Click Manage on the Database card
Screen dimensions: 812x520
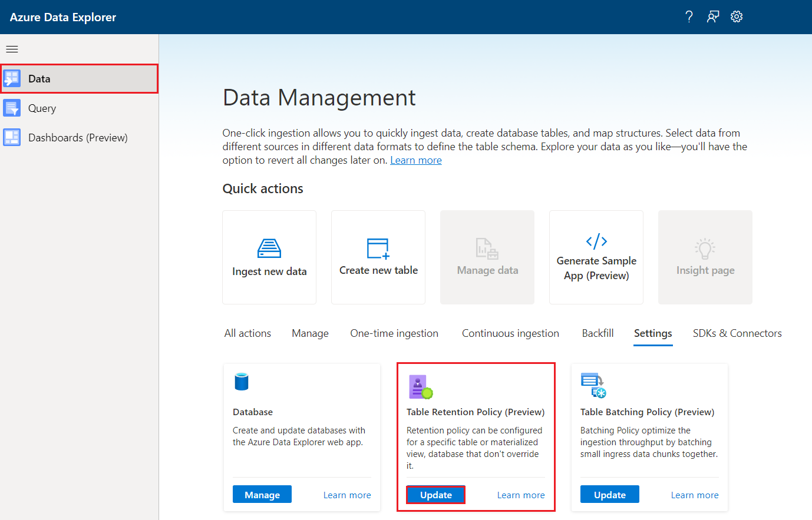[262, 494]
